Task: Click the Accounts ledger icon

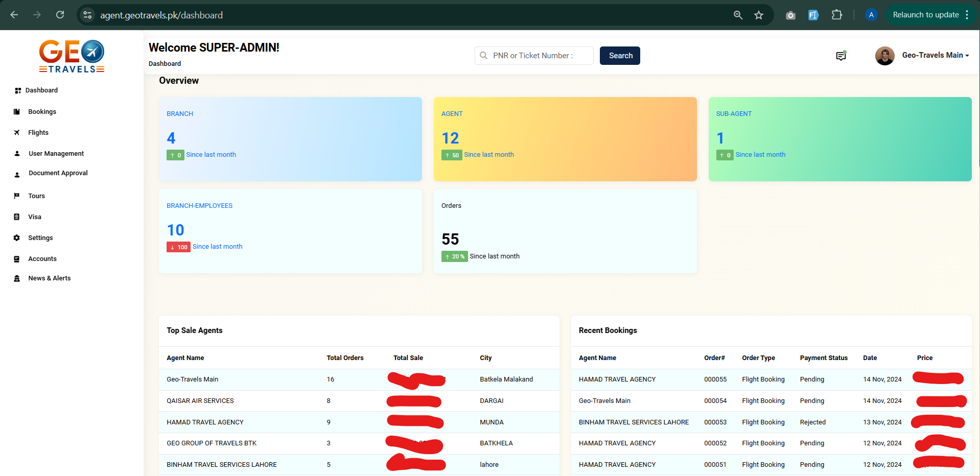Action: [x=17, y=259]
